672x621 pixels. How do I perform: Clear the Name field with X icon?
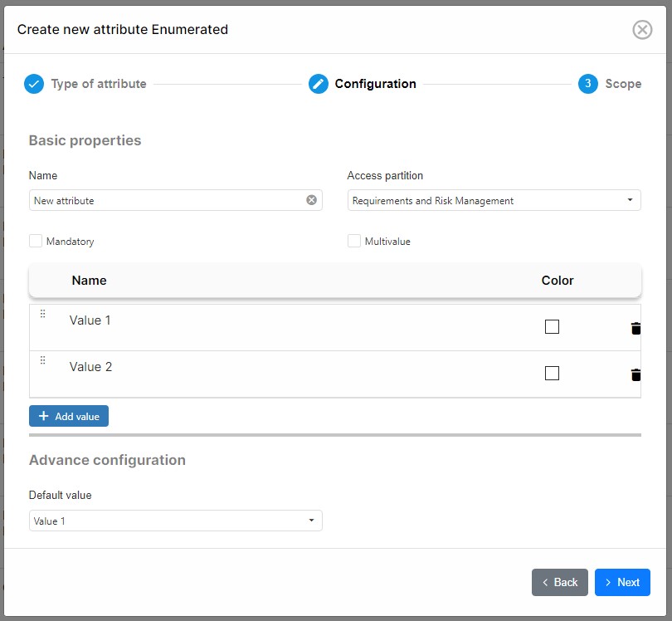click(311, 200)
